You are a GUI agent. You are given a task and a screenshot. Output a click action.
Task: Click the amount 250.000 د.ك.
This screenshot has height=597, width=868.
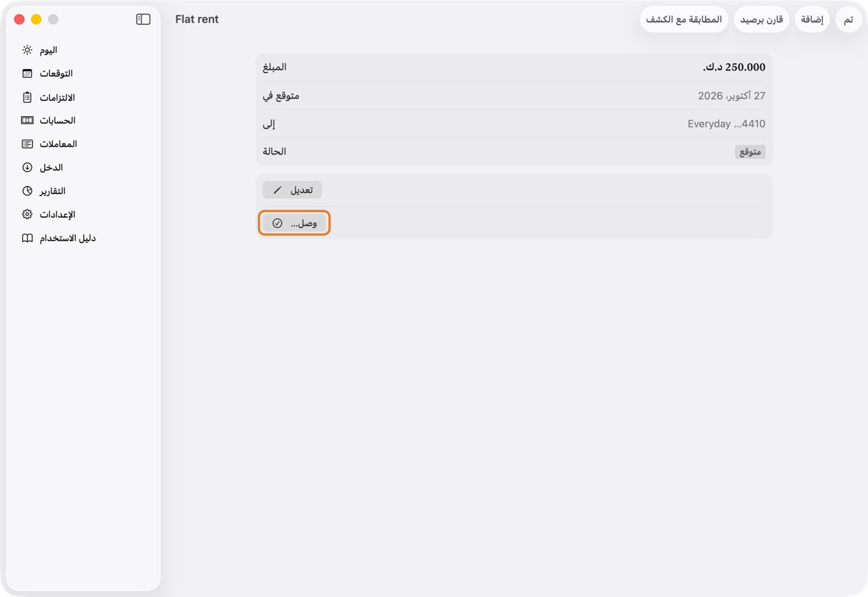[734, 67]
